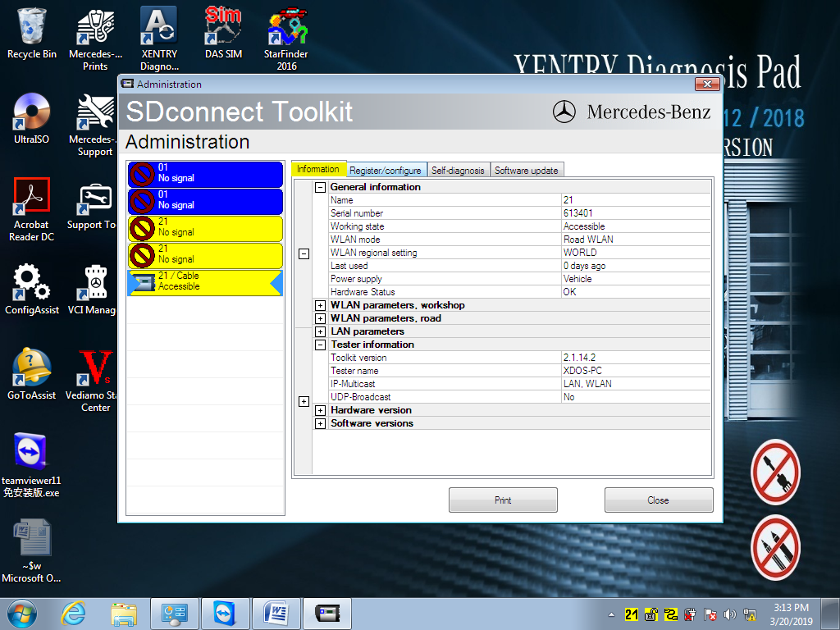Launch the XENTRY Diagnostics desktop shortcut
840x630 pixels.
click(x=159, y=39)
